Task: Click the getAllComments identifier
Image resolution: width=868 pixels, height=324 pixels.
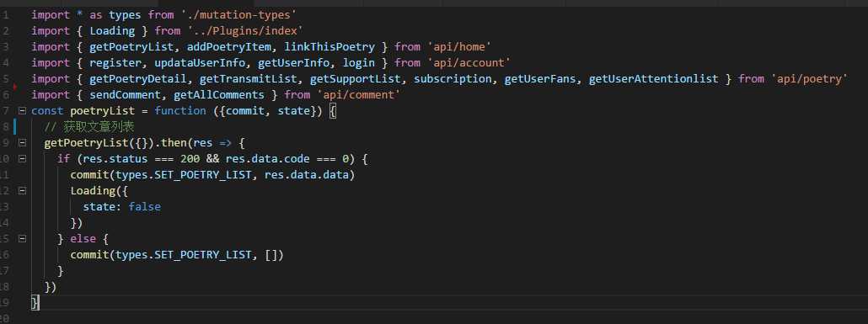Action: [219, 95]
